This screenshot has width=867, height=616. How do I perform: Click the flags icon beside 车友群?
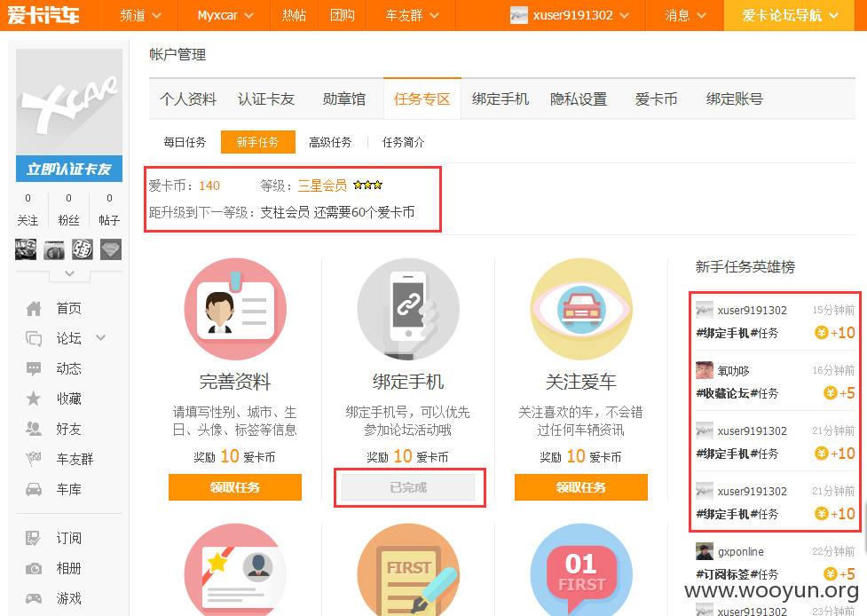coord(34,458)
